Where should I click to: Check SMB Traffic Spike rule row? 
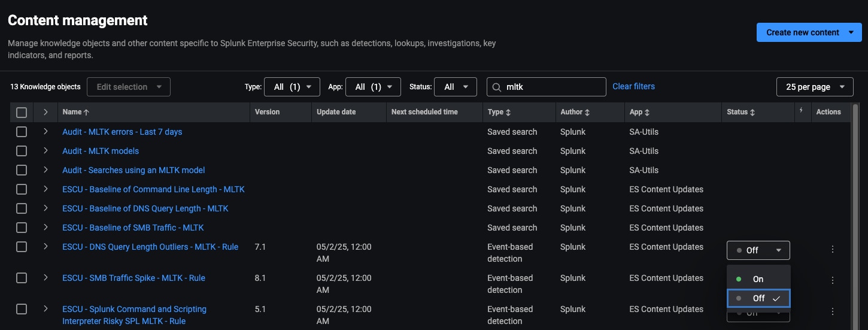tap(22, 278)
